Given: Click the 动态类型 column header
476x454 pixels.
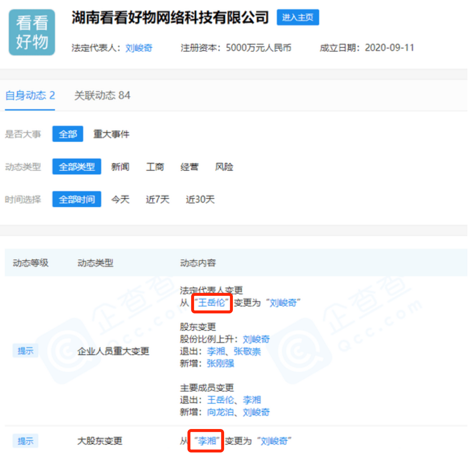Looking at the screenshot, I should [x=95, y=263].
